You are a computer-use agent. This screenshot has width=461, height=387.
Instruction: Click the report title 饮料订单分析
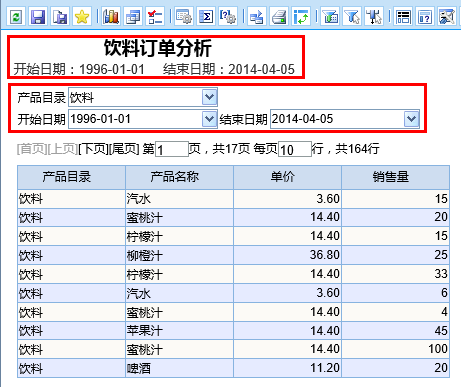[x=158, y=48]
